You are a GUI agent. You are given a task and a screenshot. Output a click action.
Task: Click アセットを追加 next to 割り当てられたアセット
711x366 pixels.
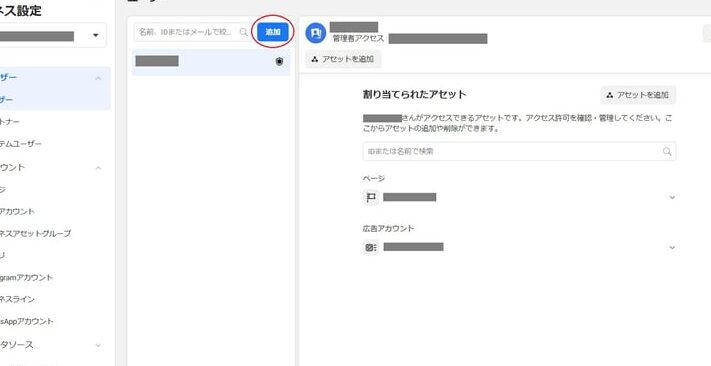tap(638, 95)
